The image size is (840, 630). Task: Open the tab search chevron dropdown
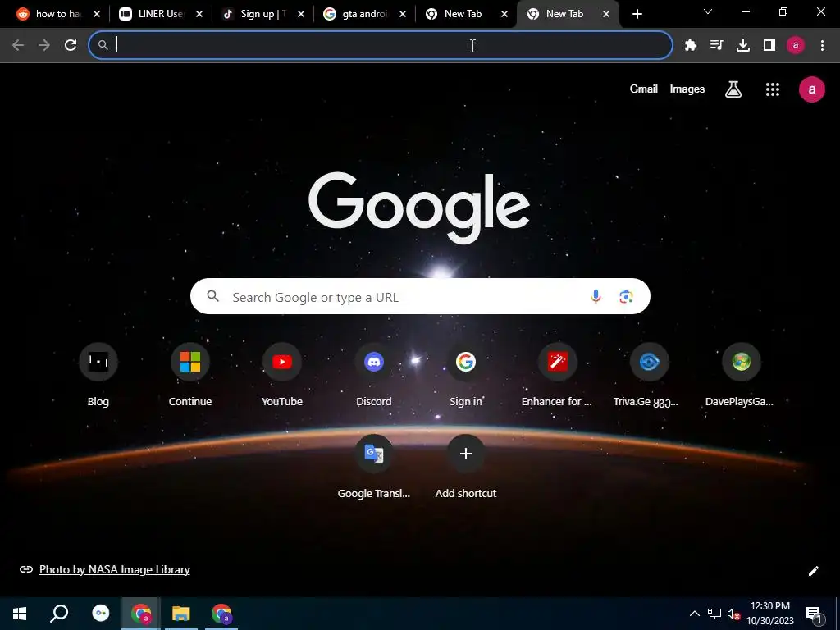click(708, 11)
